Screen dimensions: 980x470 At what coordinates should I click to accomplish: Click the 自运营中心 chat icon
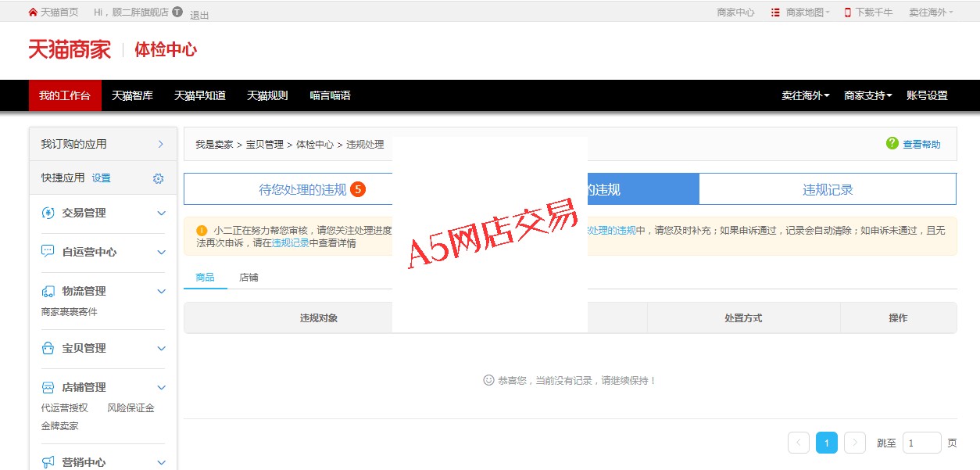48,252
